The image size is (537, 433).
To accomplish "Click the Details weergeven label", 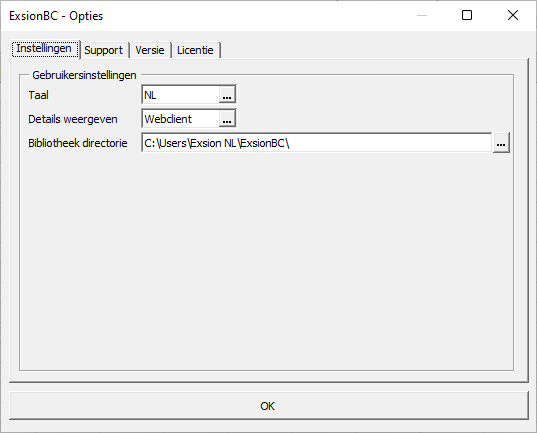I will tap(73, 119).
